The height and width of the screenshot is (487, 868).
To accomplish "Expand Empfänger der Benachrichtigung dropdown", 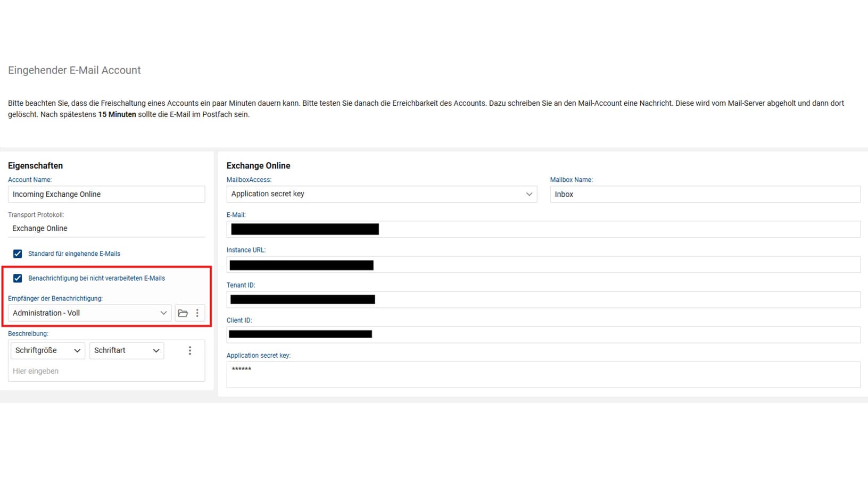I will point(89,313).
